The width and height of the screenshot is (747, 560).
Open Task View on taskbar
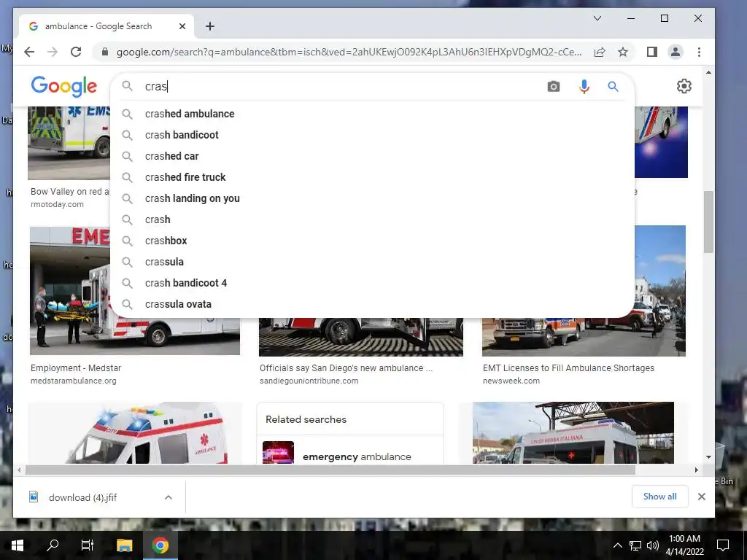[88, 545]
